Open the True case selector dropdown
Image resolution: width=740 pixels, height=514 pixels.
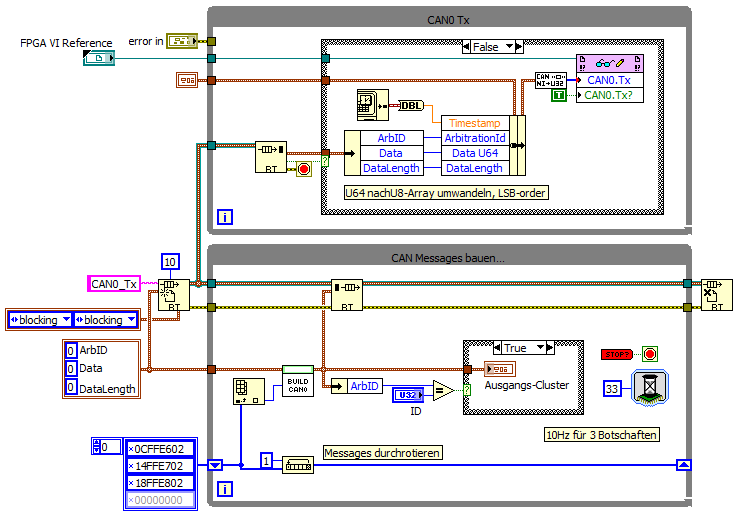coord(540,347)
